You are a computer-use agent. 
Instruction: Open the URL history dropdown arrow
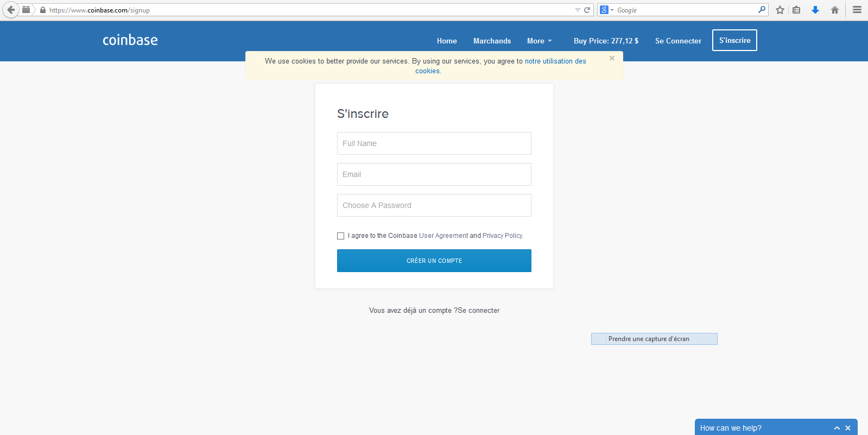point(578,10)
